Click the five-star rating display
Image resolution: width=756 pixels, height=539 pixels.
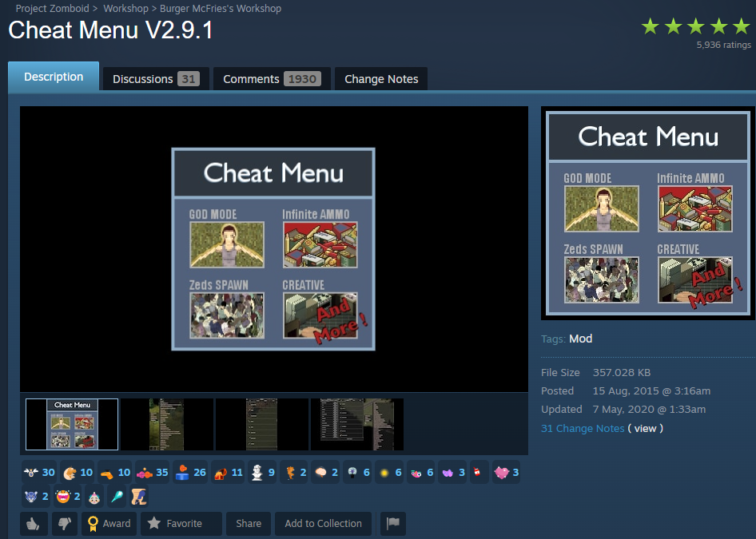(696, 26)
